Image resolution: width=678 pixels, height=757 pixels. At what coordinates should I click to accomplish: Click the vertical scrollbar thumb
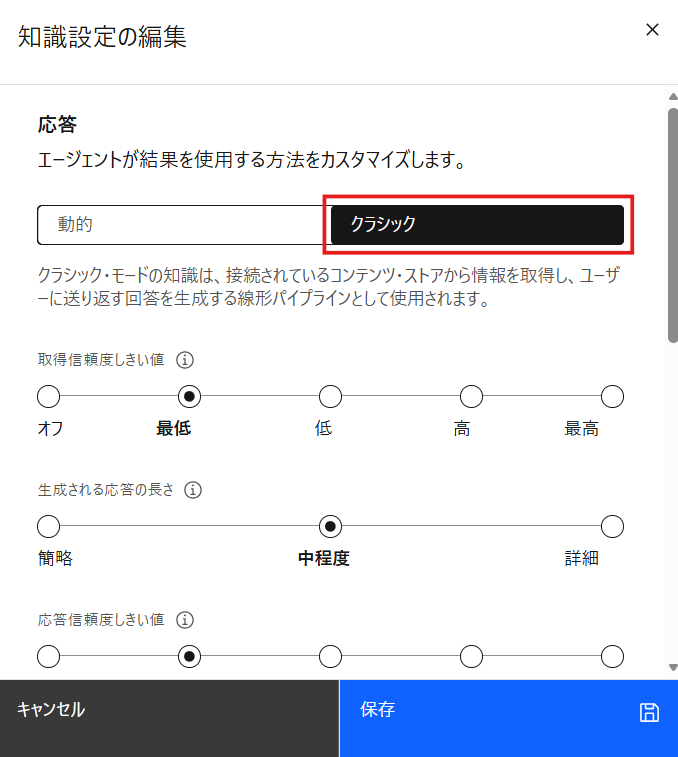[x=673, y=225]
